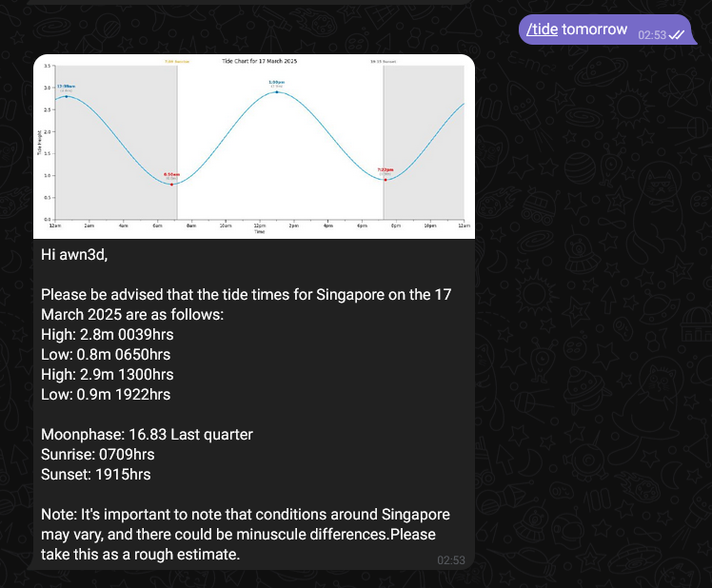This screenshot has height=588, width=712.
Task: Click the double-check read receipt icon
Action: (677, 34)
